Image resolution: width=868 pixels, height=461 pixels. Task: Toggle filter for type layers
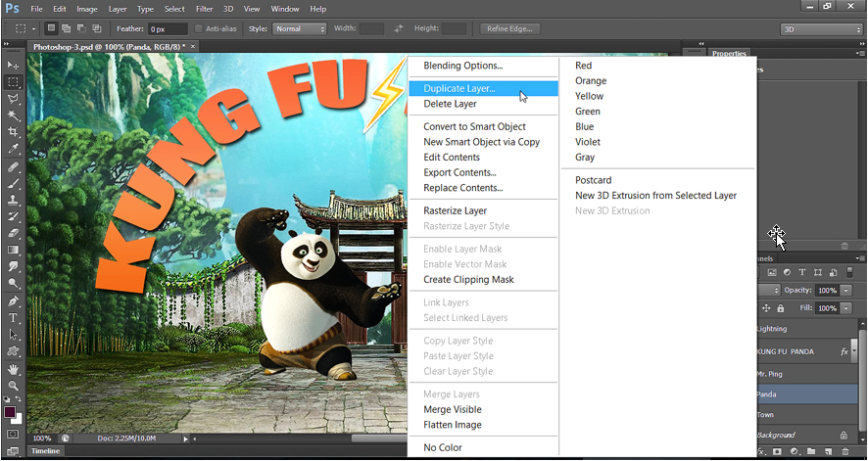802,272
